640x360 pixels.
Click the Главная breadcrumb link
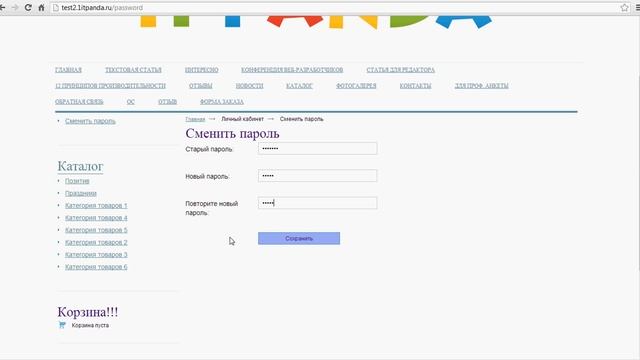195,119
